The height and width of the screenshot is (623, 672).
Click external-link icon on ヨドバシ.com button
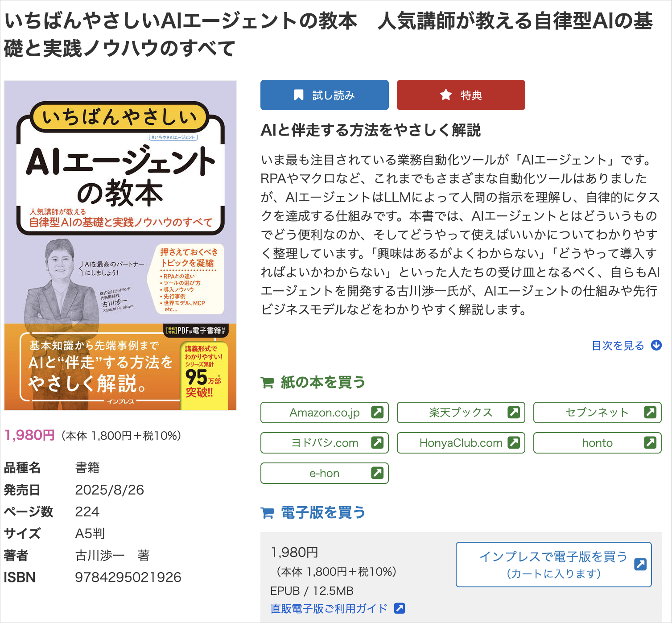(377, 442)
